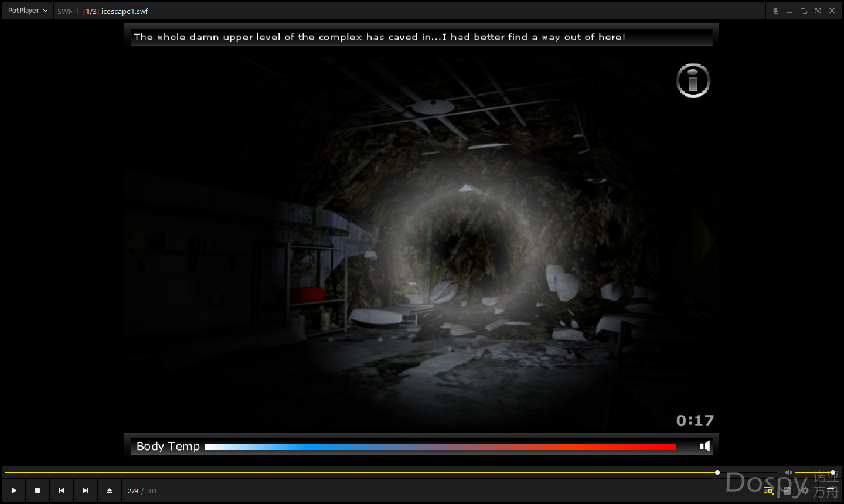Stop playback with the Stop button

click(38, 491)
